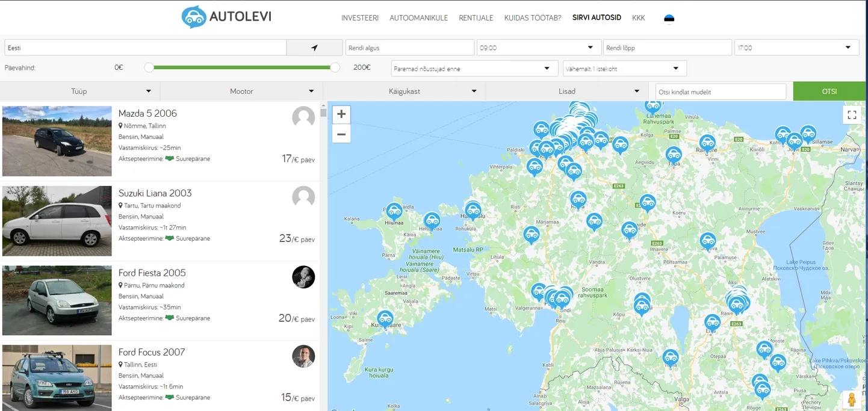This screenshot has width=868, height=411.
Task: Open Suzuki Liana 2003 listing title
Action: point(155,193)
